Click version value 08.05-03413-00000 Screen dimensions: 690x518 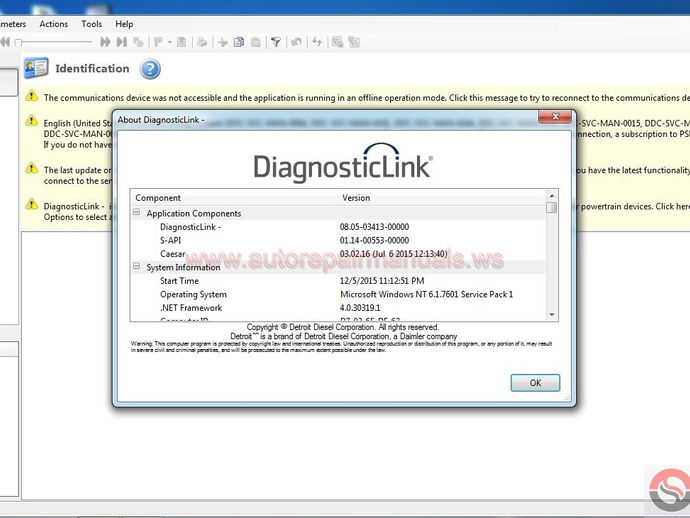tap(374, 227)
